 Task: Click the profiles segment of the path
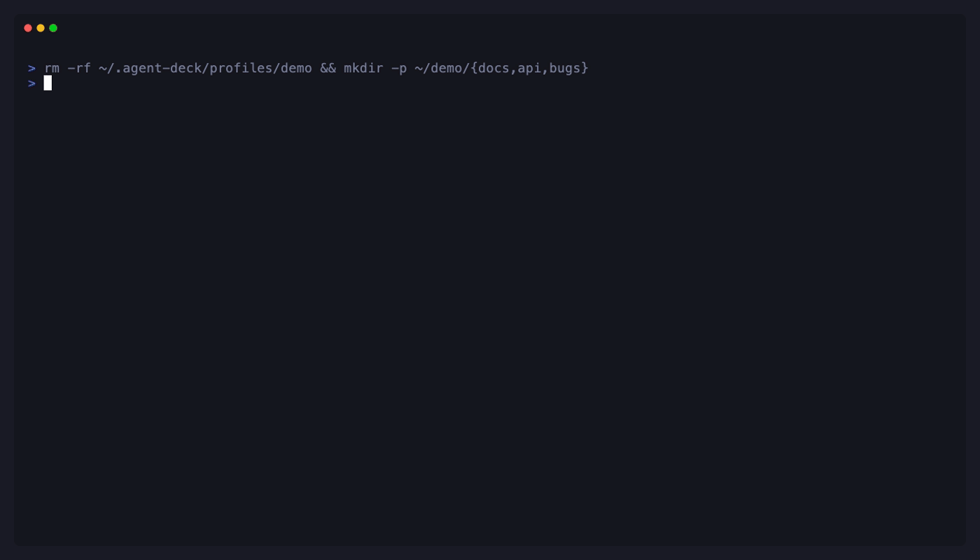pyautogui.click(x=241, y=68)
